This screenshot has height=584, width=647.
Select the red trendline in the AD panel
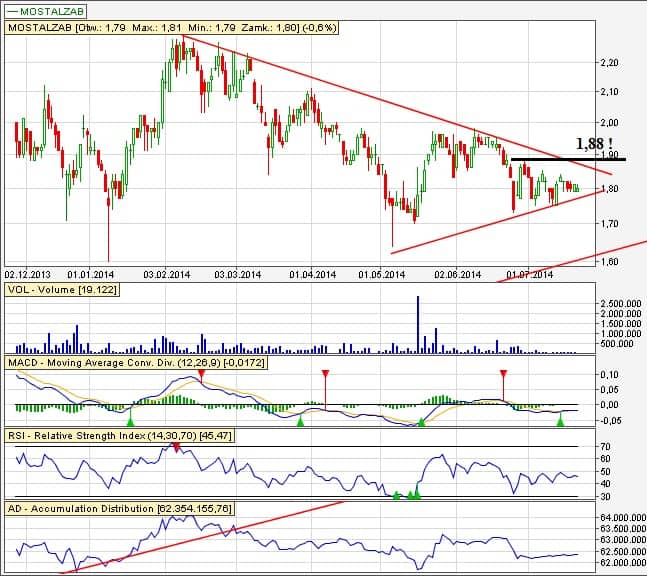pos(200,534)
